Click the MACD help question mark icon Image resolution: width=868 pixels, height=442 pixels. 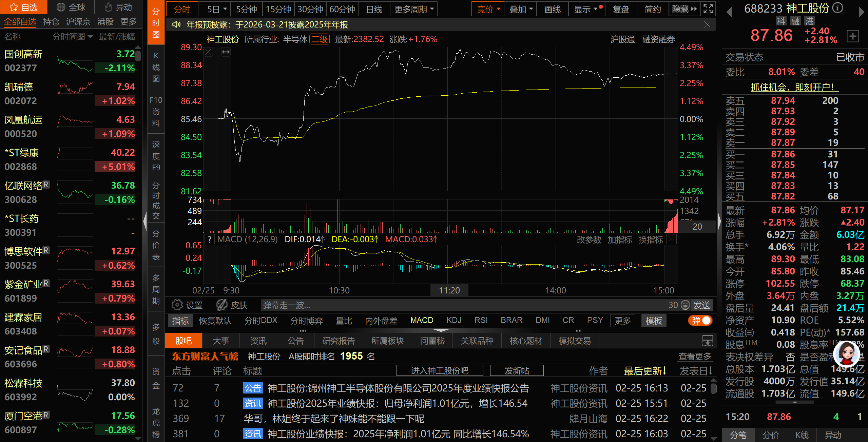click(x=210, y=239)
